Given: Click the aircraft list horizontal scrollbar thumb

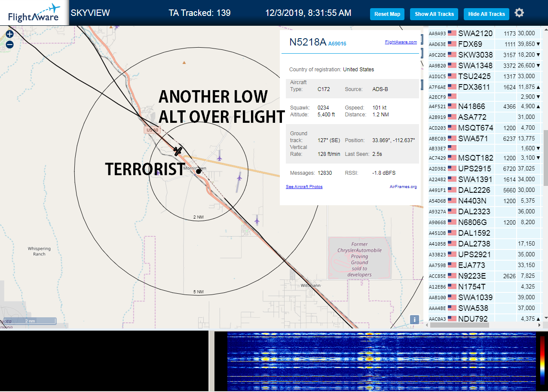Looking at the screenshot, I should coord(459,325).
